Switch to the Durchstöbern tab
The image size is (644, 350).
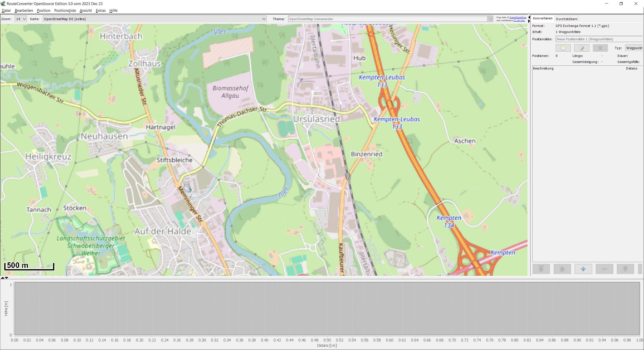point(567,19)
